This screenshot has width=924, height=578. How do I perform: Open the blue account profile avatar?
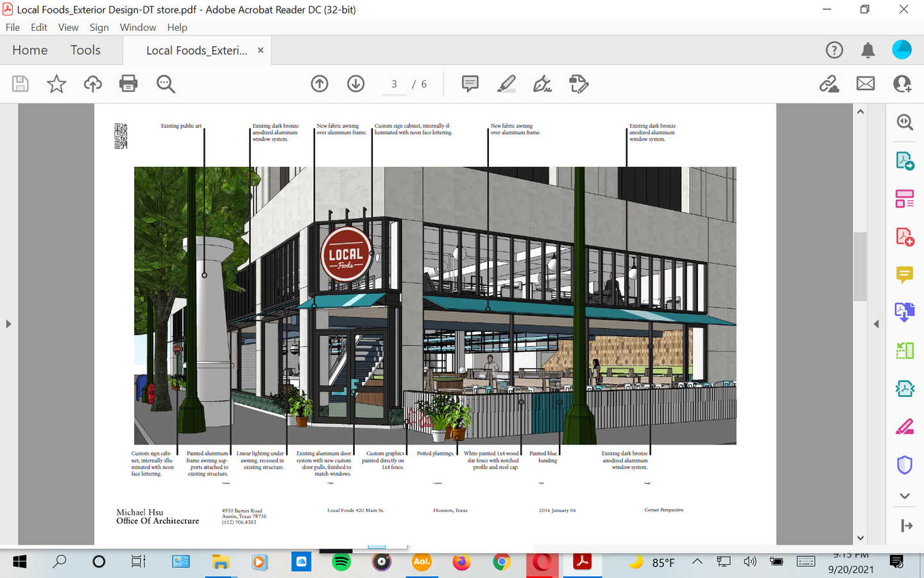(902, 50)
